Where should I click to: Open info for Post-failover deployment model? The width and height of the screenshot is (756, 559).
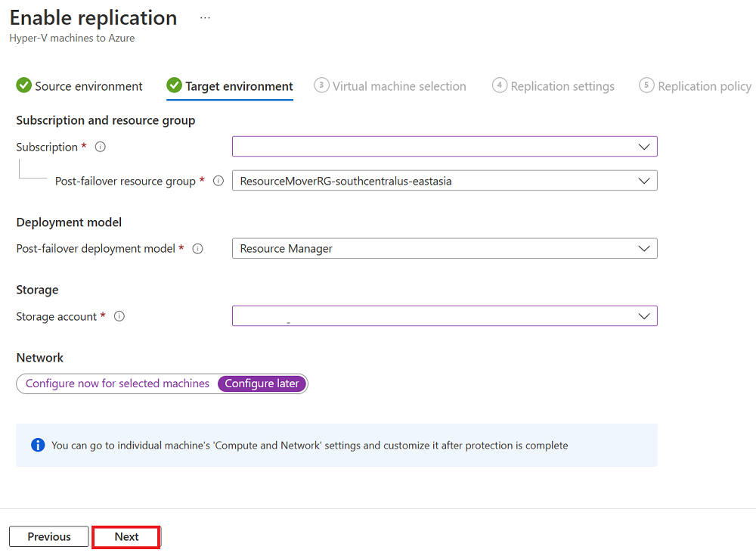pyautogui.click(x=197, y=248)
